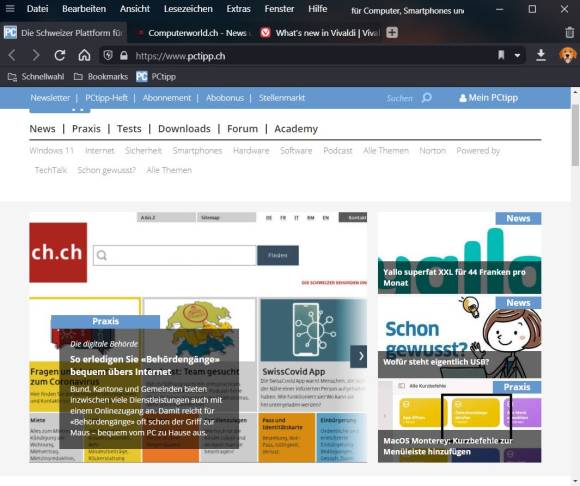This screenshot has height=486, width=580.
Task: Open the Datei menu
Action: click(x=37, y=9)
